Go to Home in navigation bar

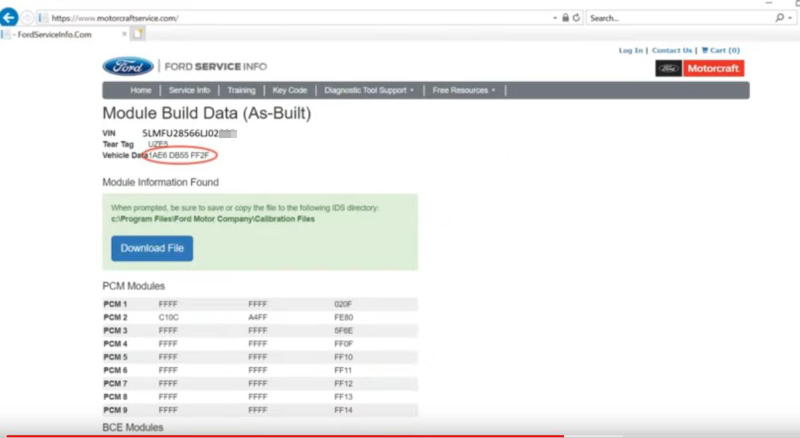pos(141,90)
